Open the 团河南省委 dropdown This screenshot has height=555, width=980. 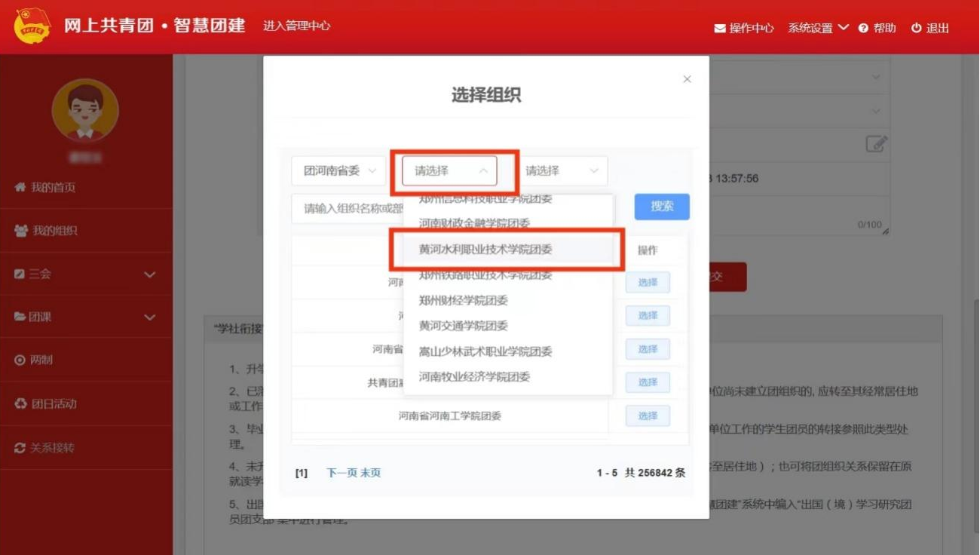pyautogui.click(x=339, y=171)
